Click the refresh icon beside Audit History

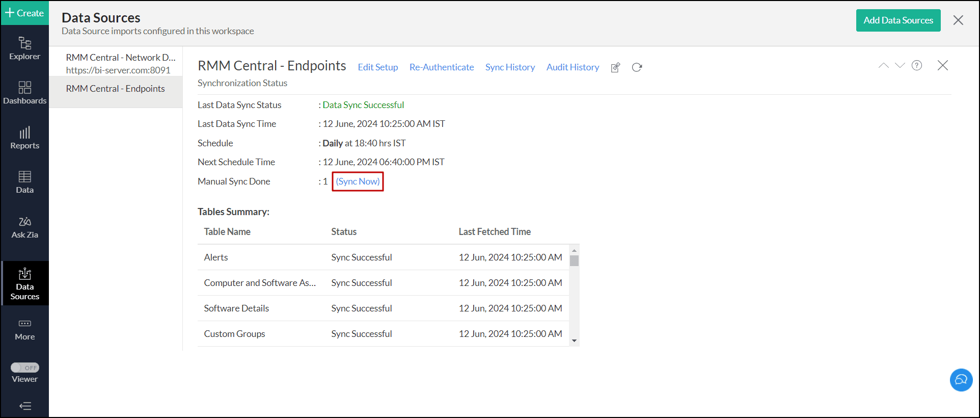[x=637, y=67]
